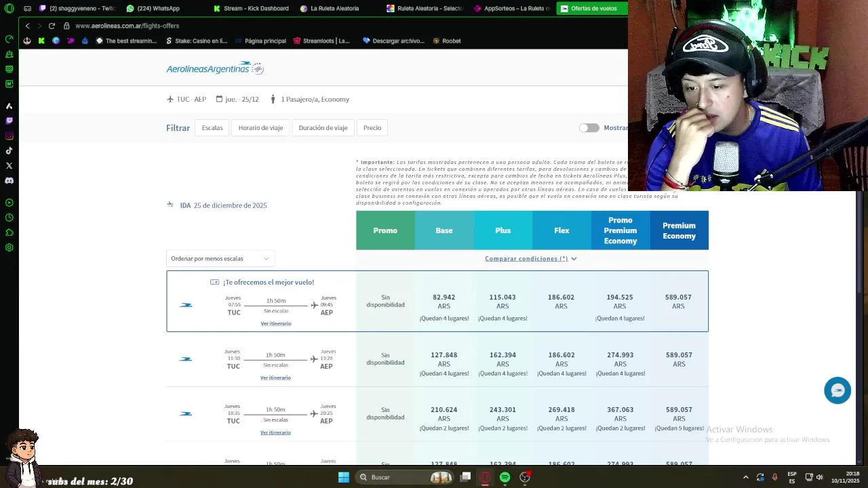Switch to the shaggyveneno Twitch tab
Image resolution: width=868 pixels, height=488 pixels.
coord(77,8)
